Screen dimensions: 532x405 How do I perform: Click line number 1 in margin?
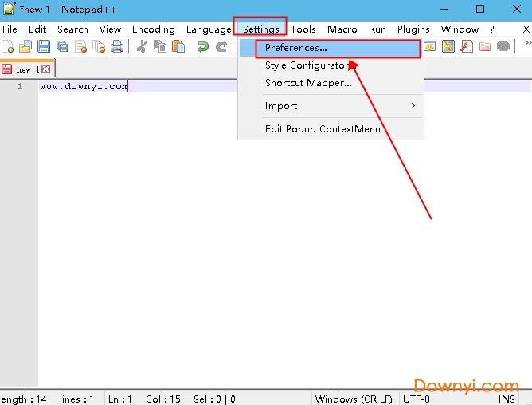click(x=20, y=86)
